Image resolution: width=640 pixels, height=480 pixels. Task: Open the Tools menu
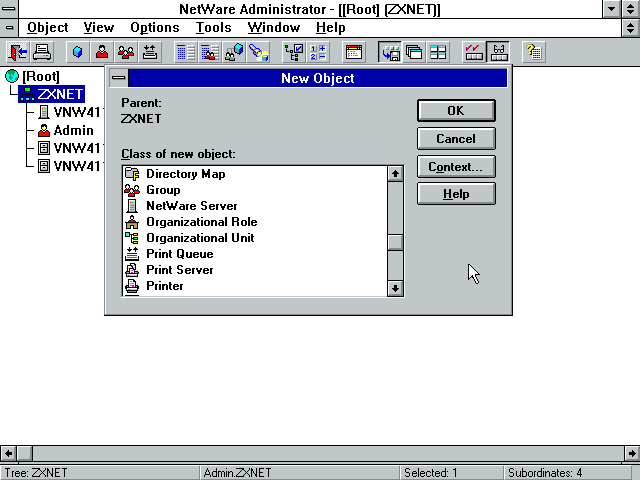pyautogui.click(x=213, y=27)
